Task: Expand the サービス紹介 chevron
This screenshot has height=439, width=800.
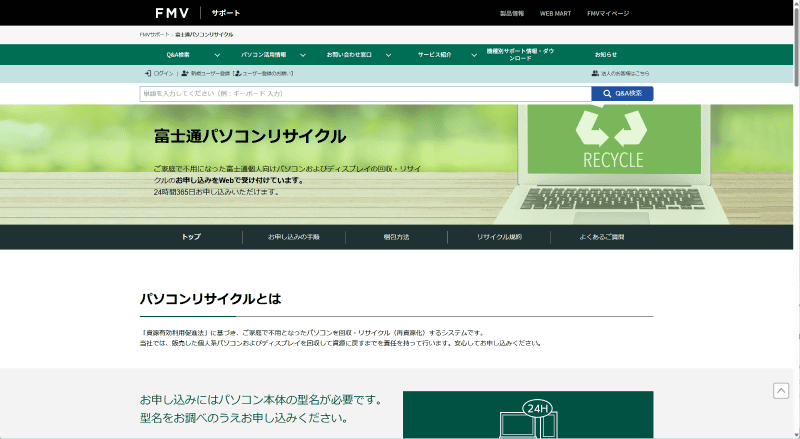Action: click(474, 55)
